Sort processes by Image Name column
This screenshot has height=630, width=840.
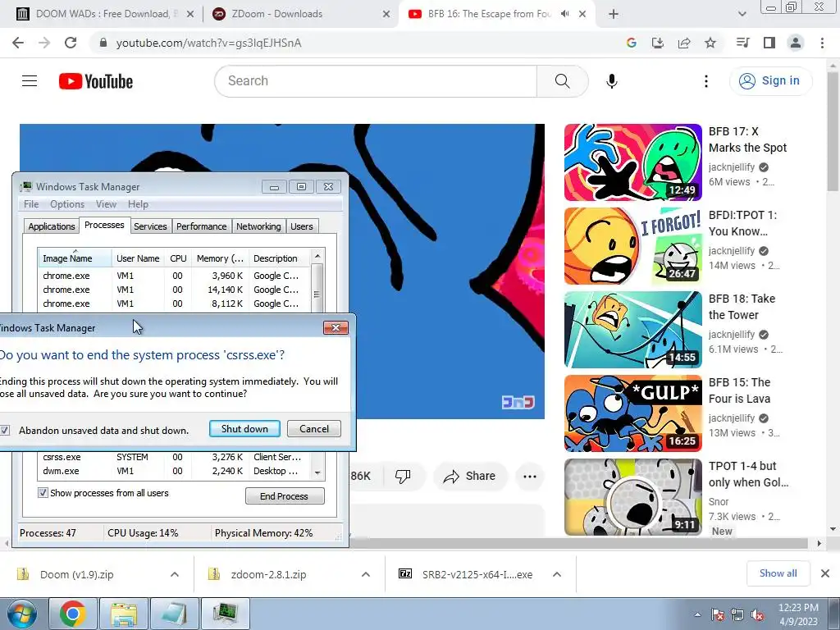tap(75, 258)
